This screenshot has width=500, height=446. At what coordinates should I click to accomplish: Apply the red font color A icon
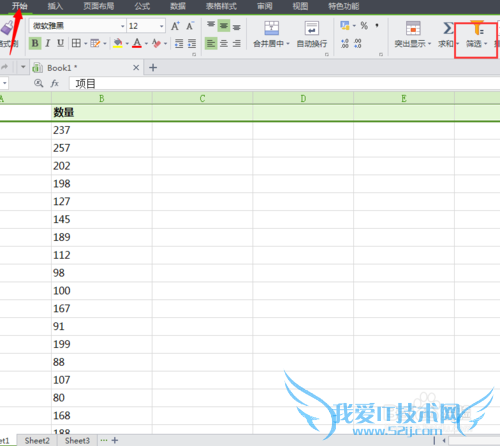click(x=137, y=43)
